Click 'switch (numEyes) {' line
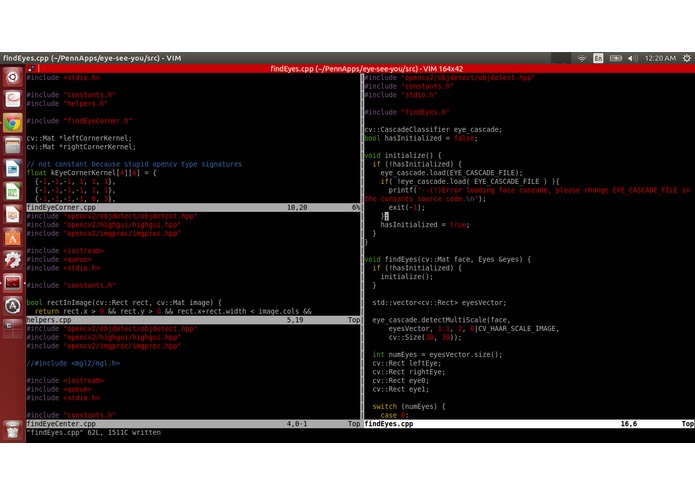Viewport: 695px width, 494px height. [x=409, y=406]
